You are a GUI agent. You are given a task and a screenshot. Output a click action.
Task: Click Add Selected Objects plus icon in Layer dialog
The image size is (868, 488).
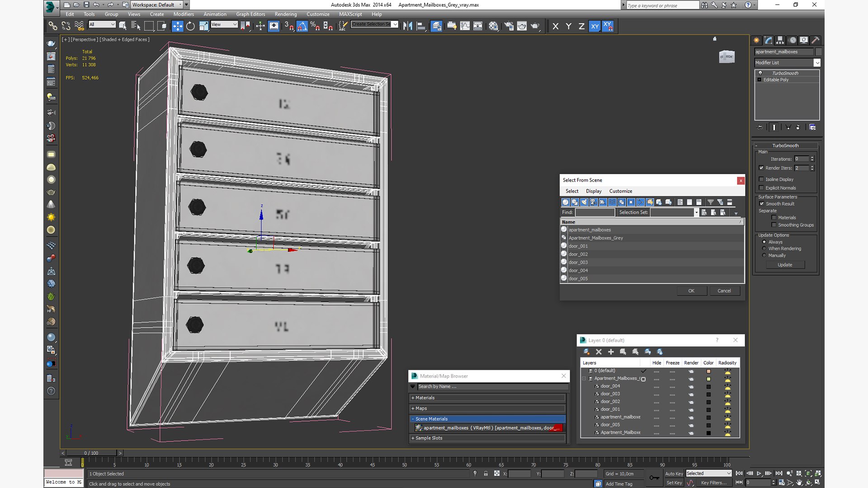611,352
